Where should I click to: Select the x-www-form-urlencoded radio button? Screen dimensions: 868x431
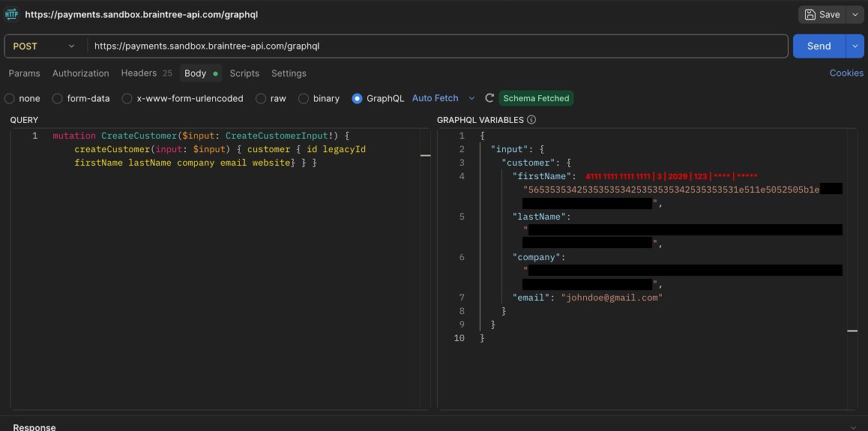click(127, 98)
